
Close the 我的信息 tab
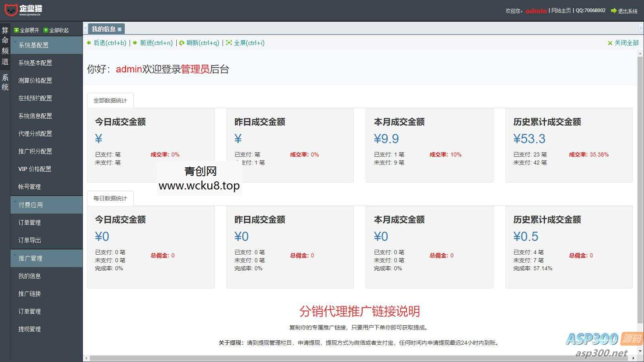[120, 29]
